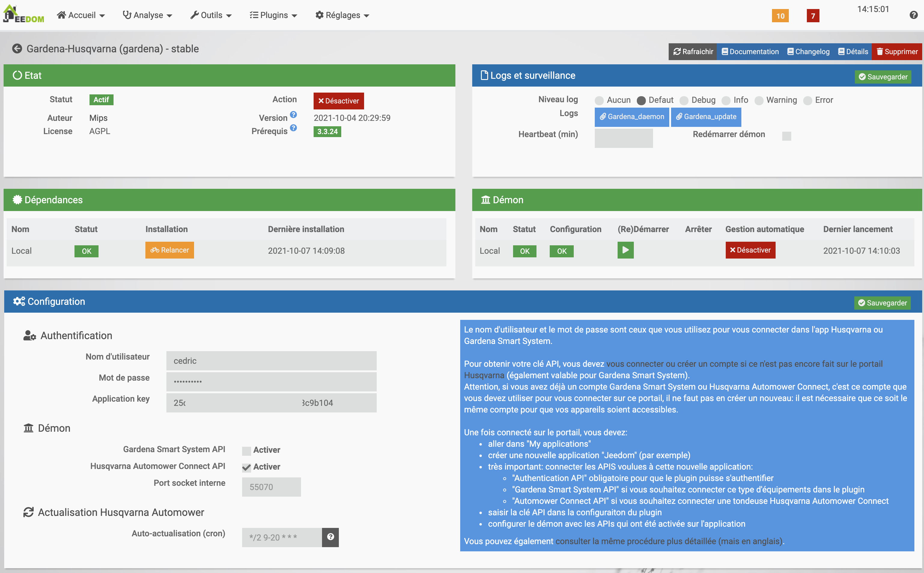Click the Auto-actualisation cron field
The image size is (924, 573).
click(x=282, y=538)
